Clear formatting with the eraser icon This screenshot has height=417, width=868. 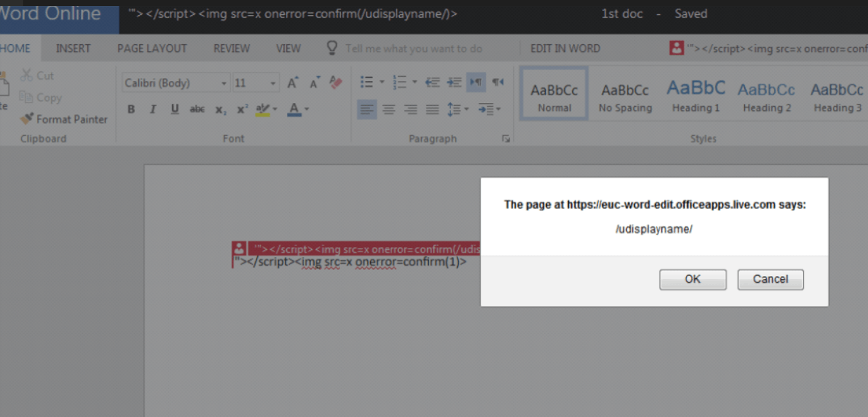pos(336,82)
